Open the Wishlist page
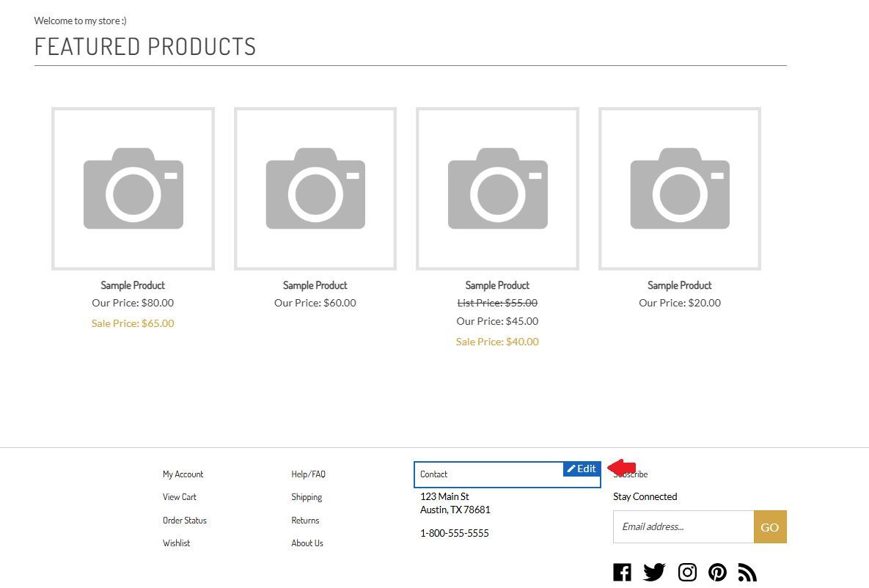869x588 pixels. click(x=176, y=543)
